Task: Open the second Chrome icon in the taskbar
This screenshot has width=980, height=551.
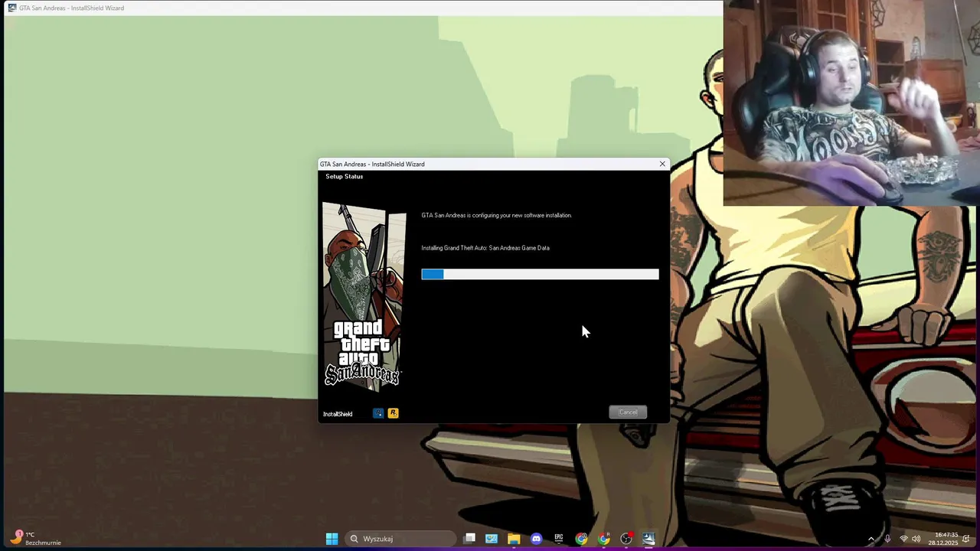Action: (x=604, y=539)
